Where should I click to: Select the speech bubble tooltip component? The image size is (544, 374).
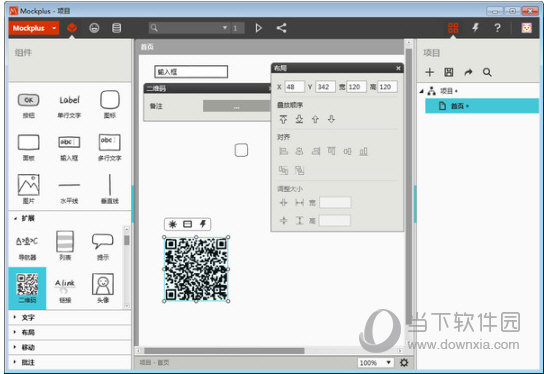(103, 247)
